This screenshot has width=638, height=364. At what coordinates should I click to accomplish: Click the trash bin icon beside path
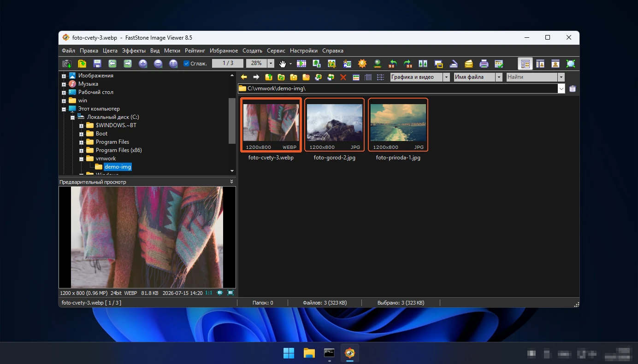573,88
